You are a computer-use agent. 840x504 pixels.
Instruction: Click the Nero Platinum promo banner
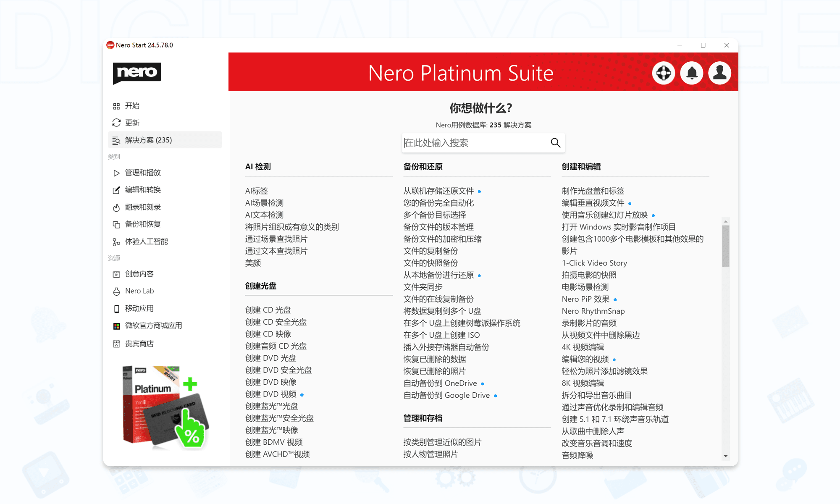pyautogui.click(x=164, y=405)
